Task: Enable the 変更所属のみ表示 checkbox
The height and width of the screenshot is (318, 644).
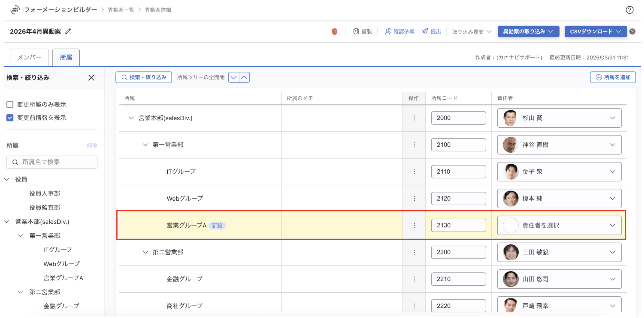Action: click(10, 104)
